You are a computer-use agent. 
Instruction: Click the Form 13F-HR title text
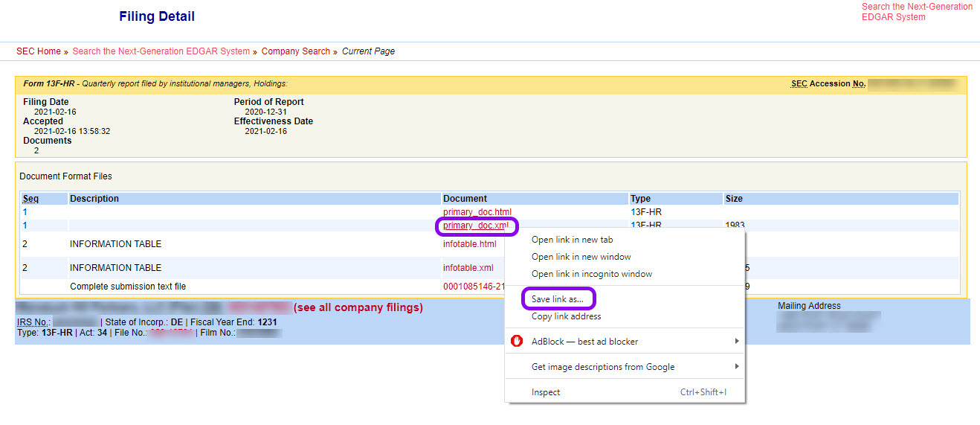[x=49, y=84]
